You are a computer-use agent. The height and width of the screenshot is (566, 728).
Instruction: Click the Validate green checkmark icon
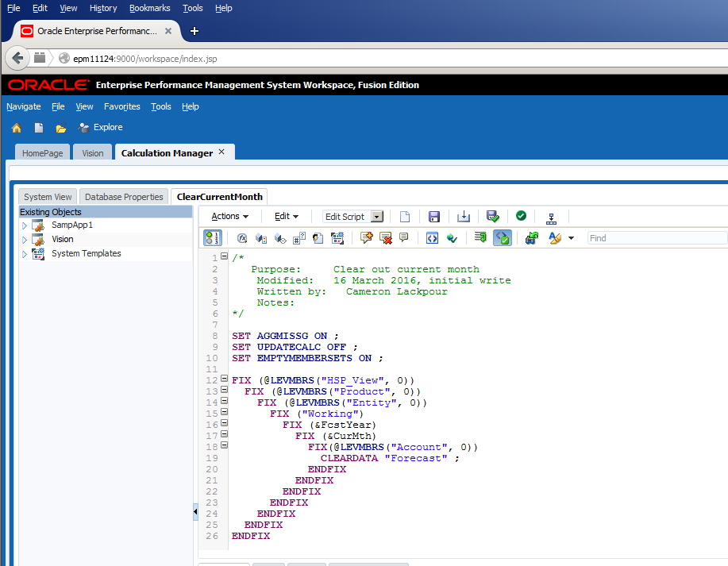521,216
